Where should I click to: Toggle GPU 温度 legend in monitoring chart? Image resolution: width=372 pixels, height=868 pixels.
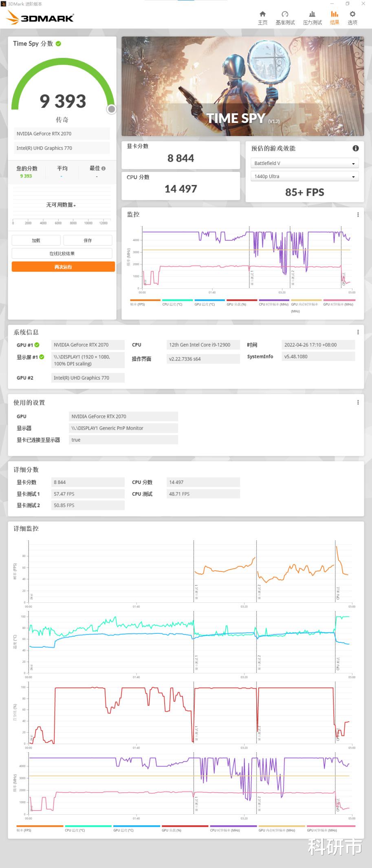tap(209, 303)
